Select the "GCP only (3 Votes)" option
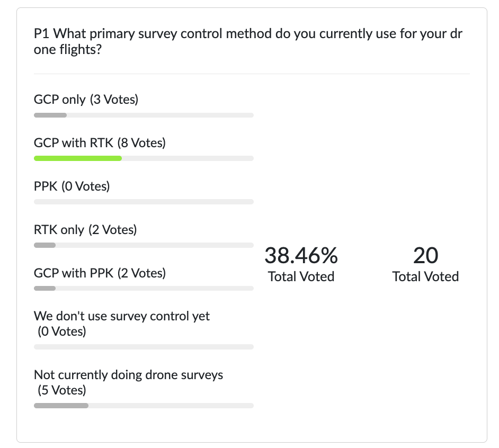Image resolution: width=499 pixels, height=448 pixels. 86,99
